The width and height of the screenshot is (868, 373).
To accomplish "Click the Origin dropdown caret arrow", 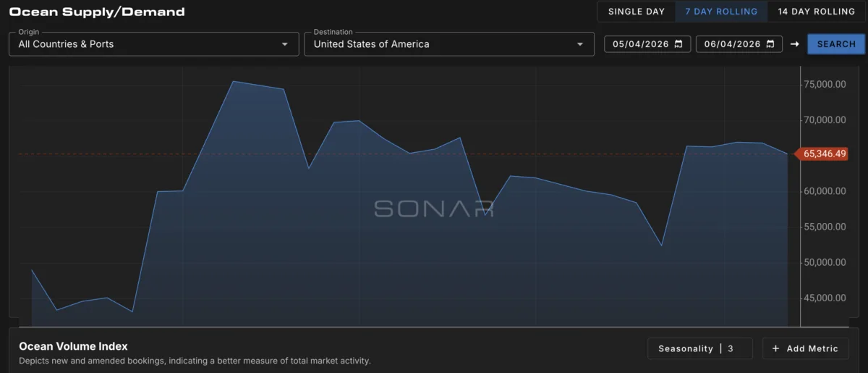I will click(x=284, y=44).
